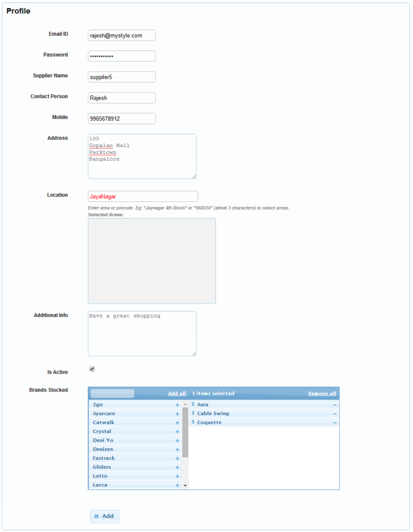This screenshot has width=413, height=532.
Task: Add Ayurcare brand using its plus icon
Action: coord(177,414)
